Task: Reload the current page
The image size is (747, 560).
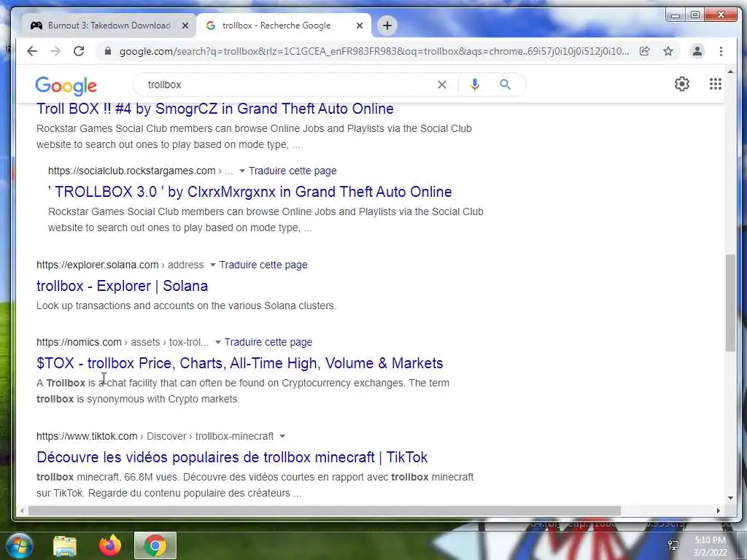Action: pyautogui.click(x=79, y=51)
